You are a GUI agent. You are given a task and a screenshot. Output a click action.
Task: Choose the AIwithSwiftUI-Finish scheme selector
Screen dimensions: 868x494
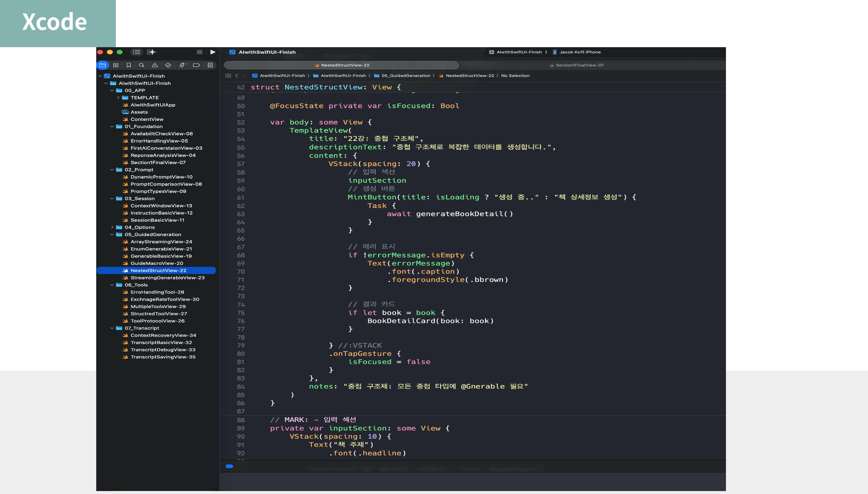(x=515, y=52)
